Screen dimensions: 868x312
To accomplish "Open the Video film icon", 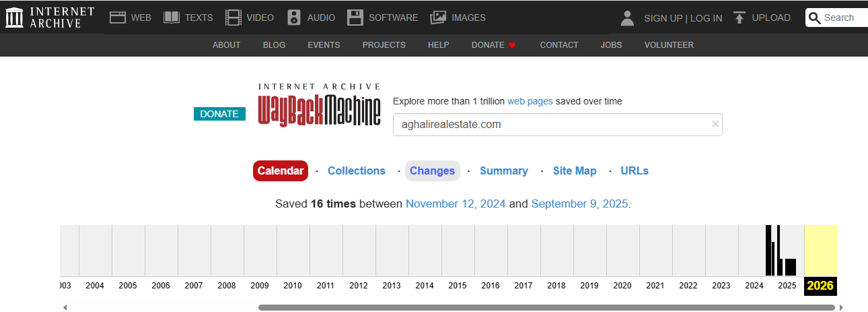I will click(x=233, y=18).
